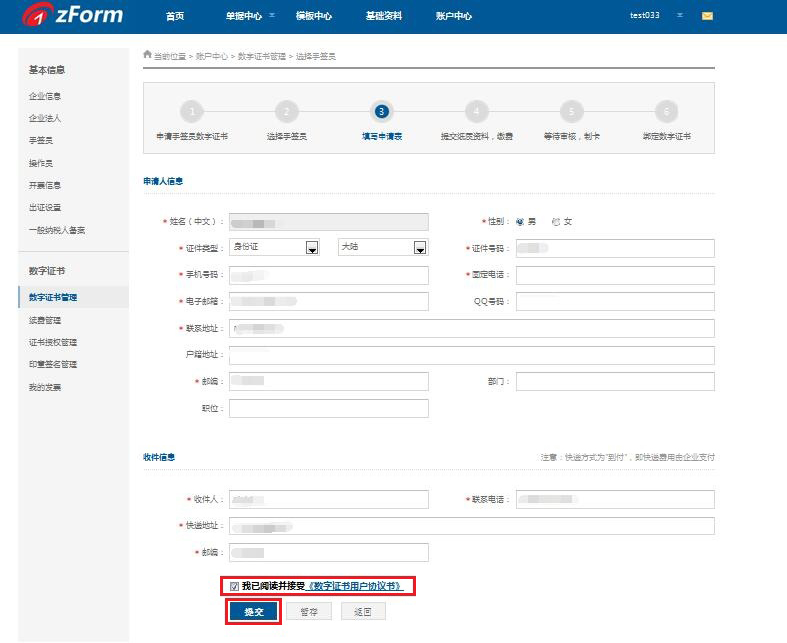Image resolution: width=787 pixels, height=643 pixels.
Task: Click the home icon in breadcrumb
Action: pos(148,56)
